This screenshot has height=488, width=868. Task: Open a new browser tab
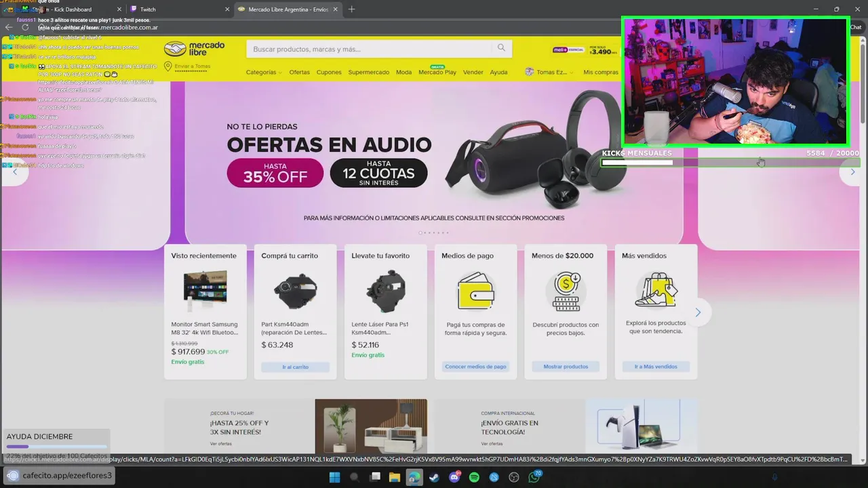(351, 9)
